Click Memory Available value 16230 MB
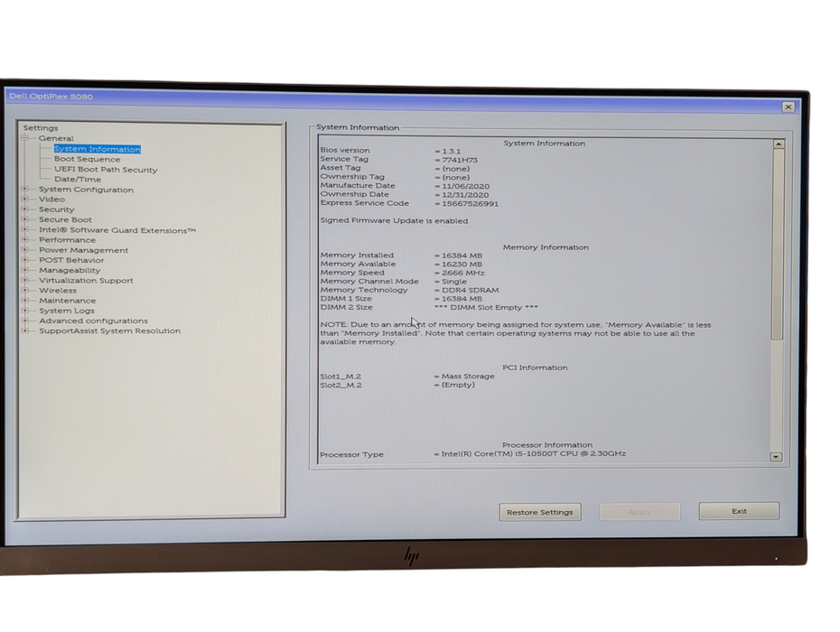Screen dimensions: 840x632 coord(462,264)
